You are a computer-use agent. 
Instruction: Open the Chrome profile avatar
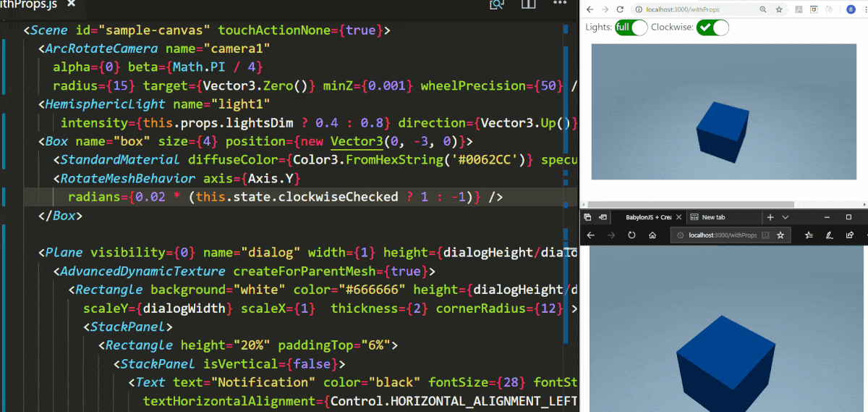[x=851, y=9]
